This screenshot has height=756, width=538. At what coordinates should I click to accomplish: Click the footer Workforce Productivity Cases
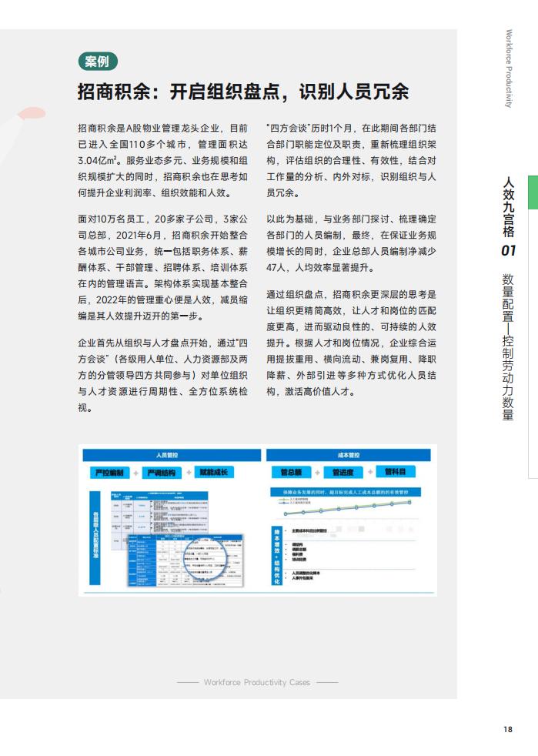coord(257,682)
